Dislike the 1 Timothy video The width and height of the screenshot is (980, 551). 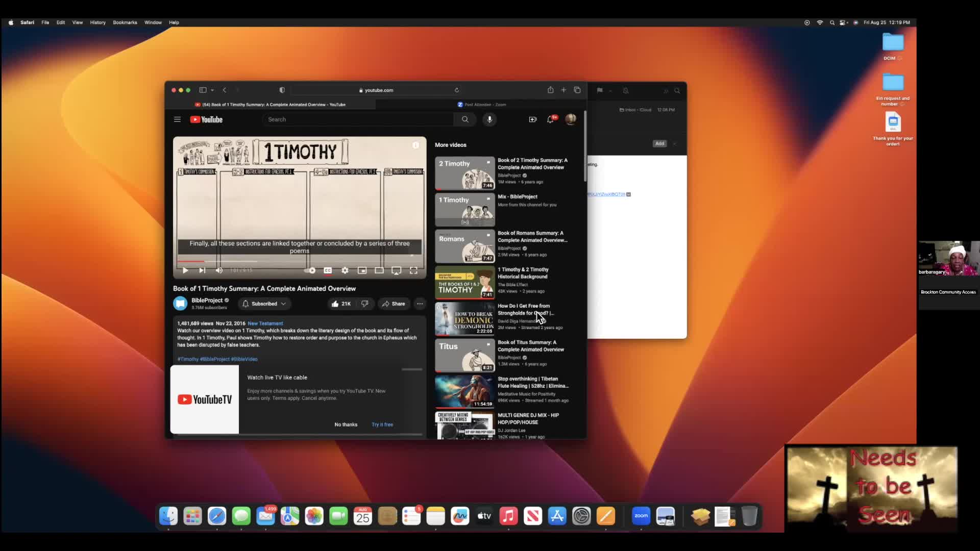tap(364, 304)
